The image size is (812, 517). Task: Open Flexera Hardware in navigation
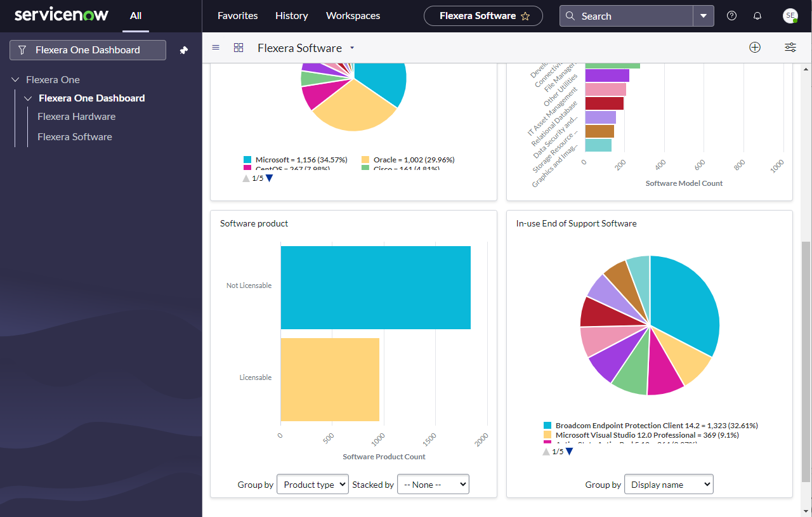click(76, 117)
